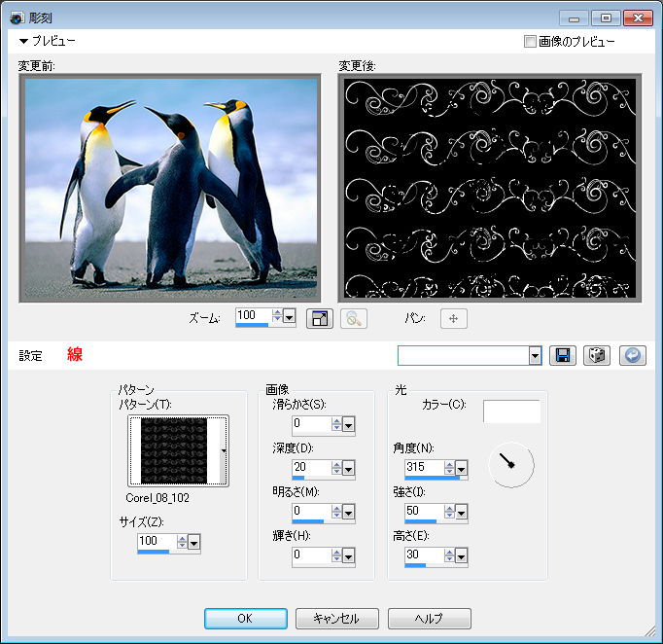Screen dimensions: 663x644
Task: Click the fit image to window icon
Action: (x=319, y=318)
